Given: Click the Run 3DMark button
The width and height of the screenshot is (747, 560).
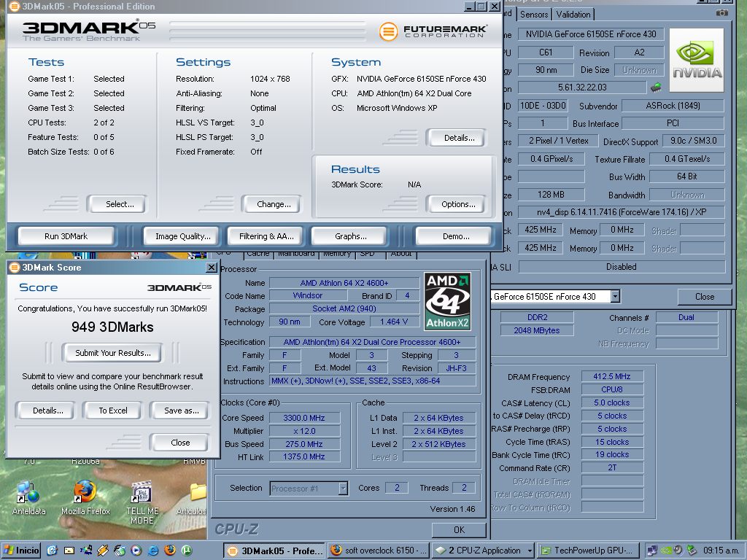Looking at the screenshot, I should point(66,236).
